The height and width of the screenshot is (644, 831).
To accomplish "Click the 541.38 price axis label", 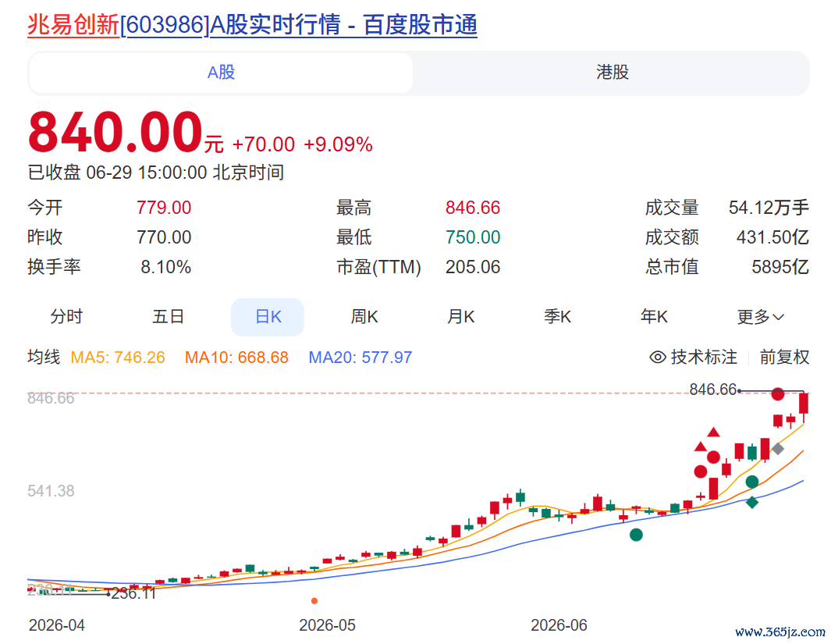I will (51, 491).
